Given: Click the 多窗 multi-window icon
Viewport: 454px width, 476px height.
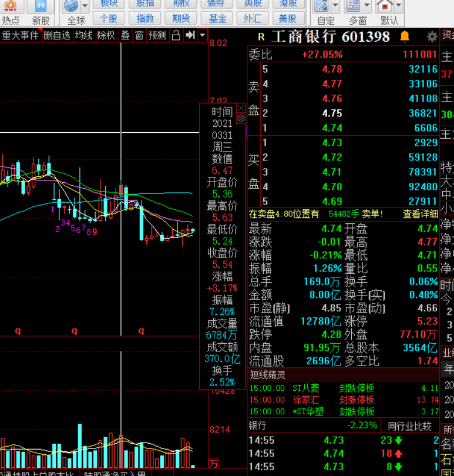Looking at the screenshot, I should click(352, 5).
